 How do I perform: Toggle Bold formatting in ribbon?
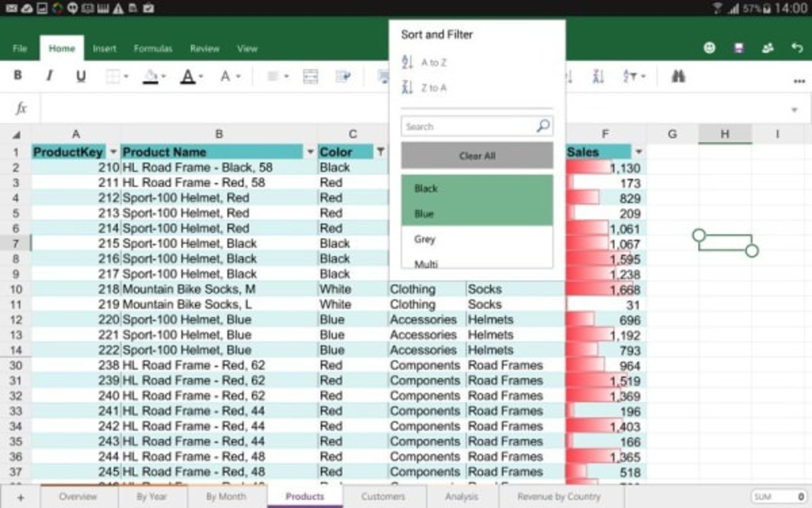click(x=18, y=76)
